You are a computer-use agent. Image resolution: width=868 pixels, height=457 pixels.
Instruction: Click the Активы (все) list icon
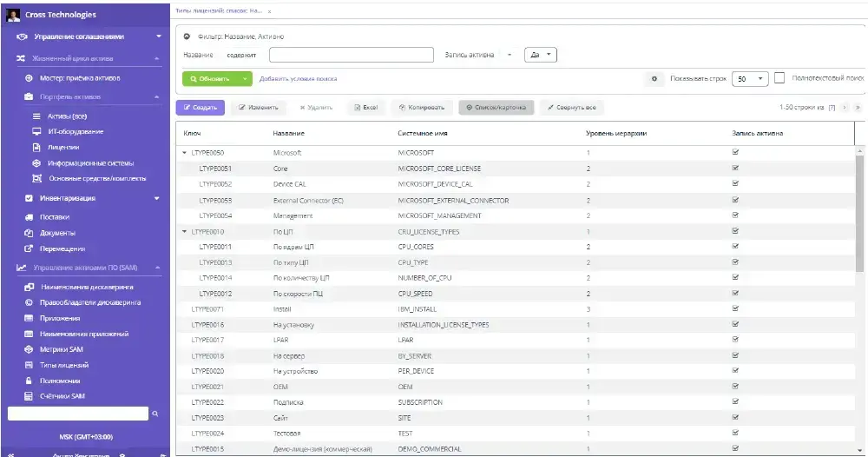click(x=36, y=116)
